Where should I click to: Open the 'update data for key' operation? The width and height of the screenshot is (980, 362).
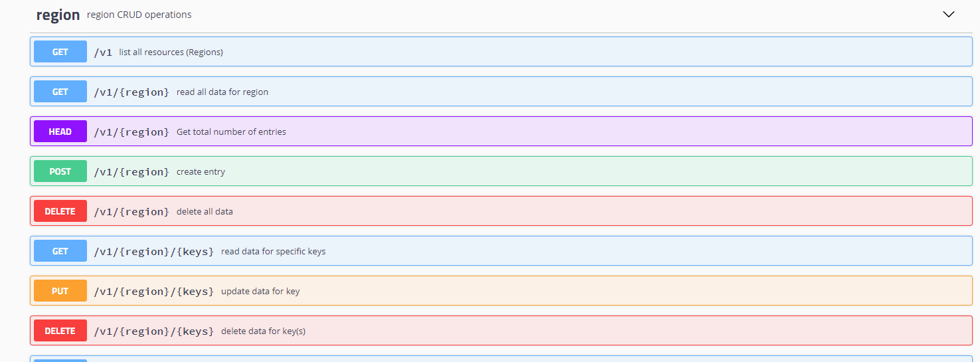[260, 292]
